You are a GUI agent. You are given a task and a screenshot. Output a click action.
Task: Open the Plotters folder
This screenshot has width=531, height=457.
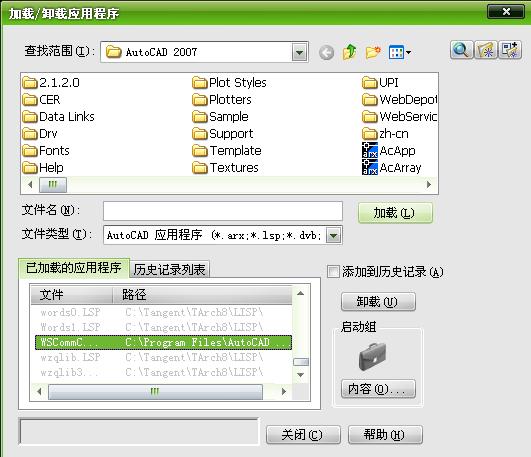click(x=222, y=100)
